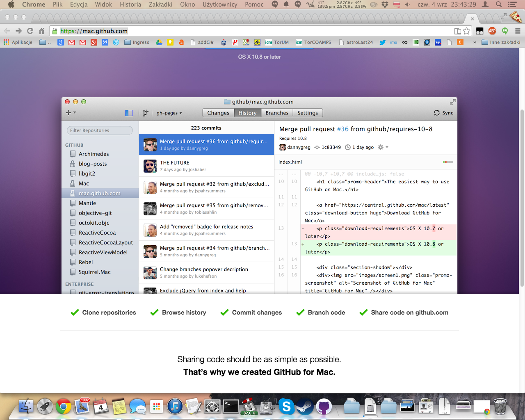This screenshot has height=420, width=525.
Task: Open Notification Center in the menu bar
Action: point(512,5)
